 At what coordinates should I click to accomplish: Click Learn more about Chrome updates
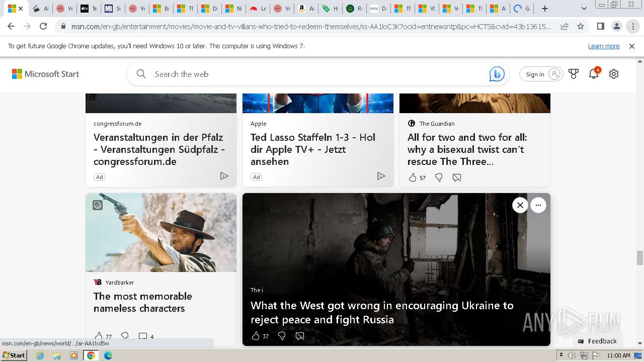604,46
